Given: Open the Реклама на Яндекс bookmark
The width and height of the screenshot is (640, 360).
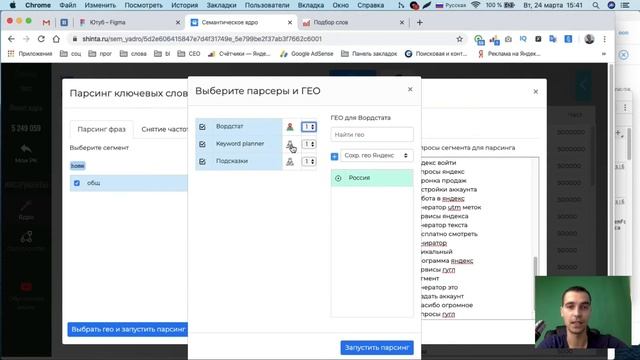Looking at the screenshot, I should click(509, 53).
